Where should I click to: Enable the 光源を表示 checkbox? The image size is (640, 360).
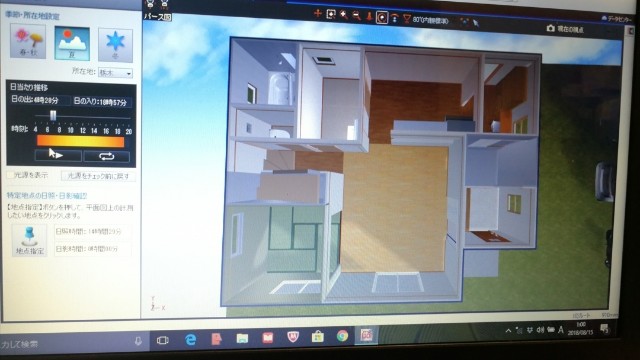(10, 175)
